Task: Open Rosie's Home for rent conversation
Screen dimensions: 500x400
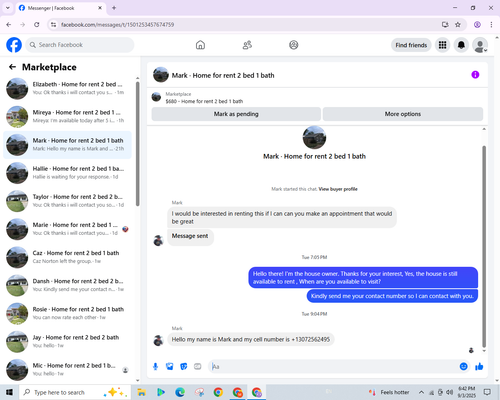Action: click(x=67, y=313)
